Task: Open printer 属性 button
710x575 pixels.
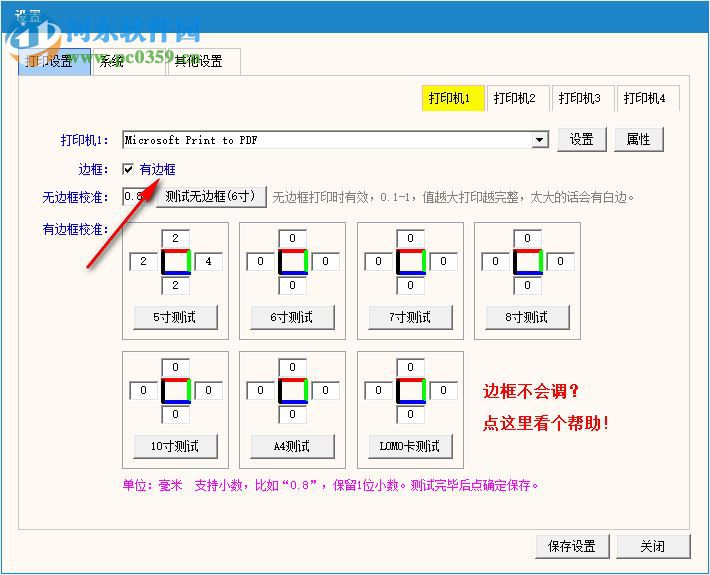Action: 638,139
